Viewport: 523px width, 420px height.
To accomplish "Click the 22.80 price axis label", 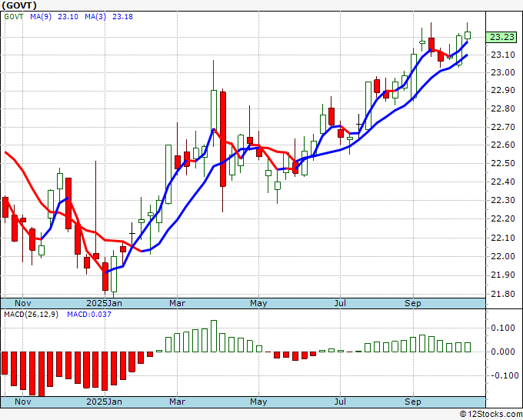I will 503,108.
